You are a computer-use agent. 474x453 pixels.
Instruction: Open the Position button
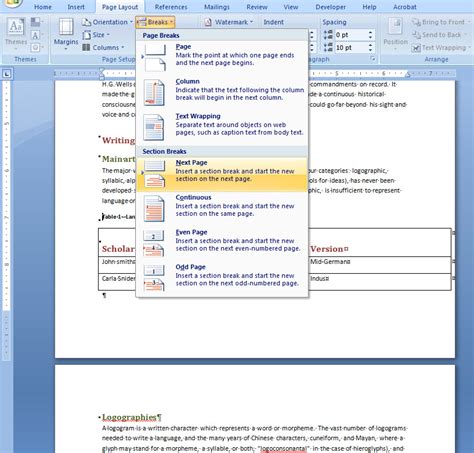pos(395,35)
